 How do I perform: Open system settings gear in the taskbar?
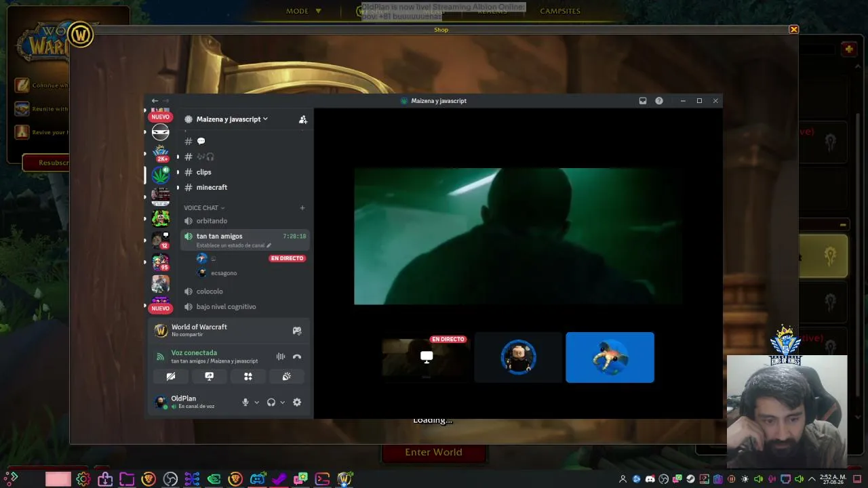(x=83, y=479)
